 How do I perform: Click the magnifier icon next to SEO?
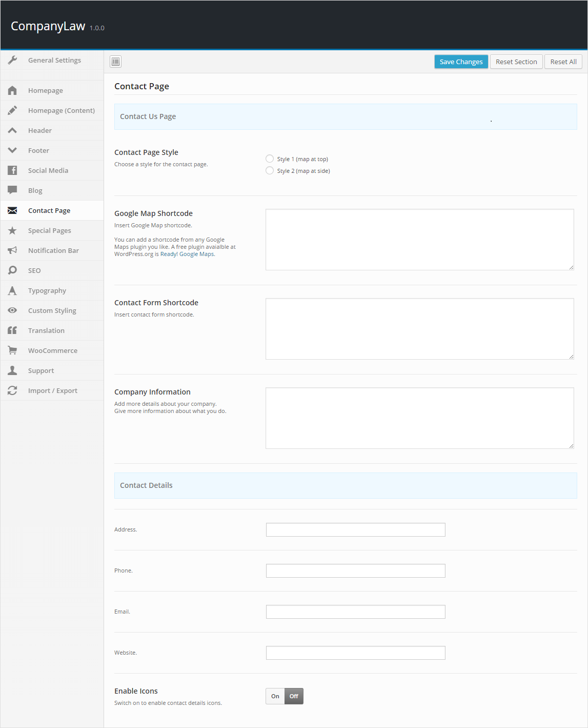[13, 270]
